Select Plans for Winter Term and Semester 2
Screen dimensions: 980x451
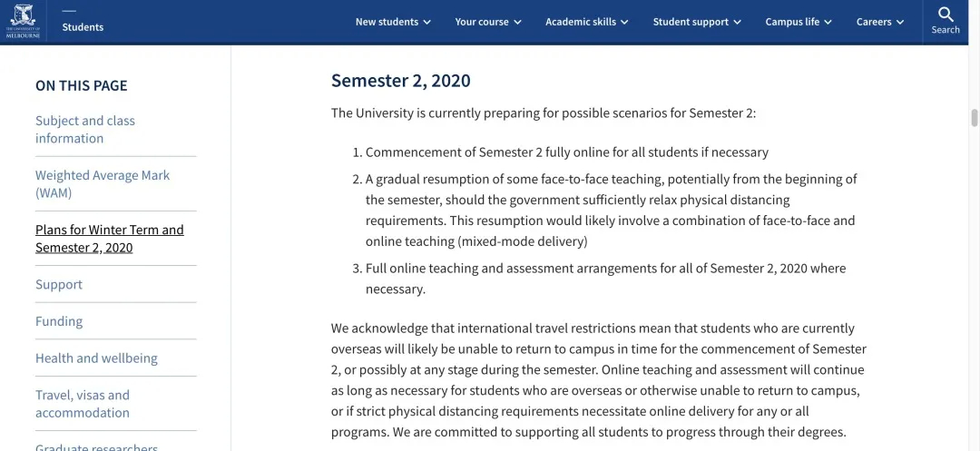pos(110,239)
